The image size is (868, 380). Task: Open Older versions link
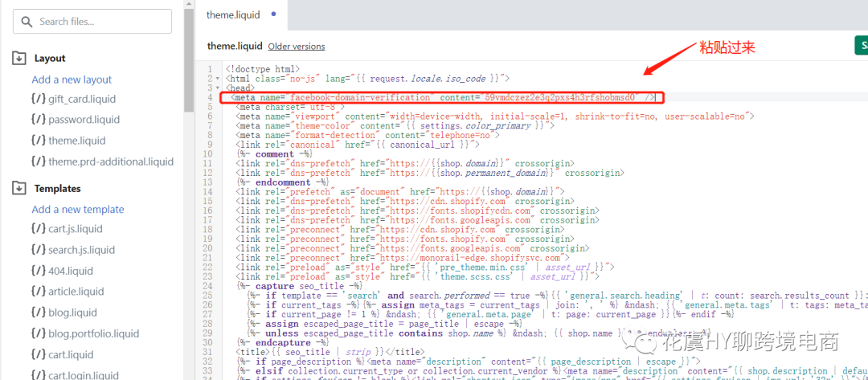[x=296, y=47]
